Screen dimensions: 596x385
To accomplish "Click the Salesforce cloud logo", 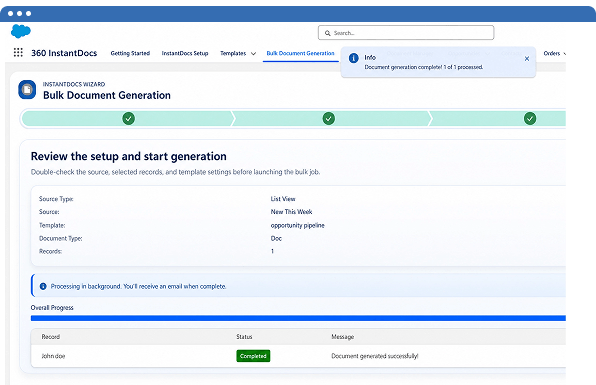I will tap(21, 31).
